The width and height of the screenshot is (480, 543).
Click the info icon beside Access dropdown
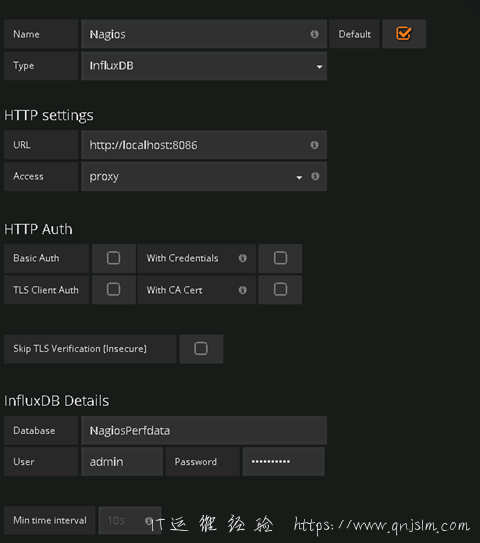click(315, 176)
